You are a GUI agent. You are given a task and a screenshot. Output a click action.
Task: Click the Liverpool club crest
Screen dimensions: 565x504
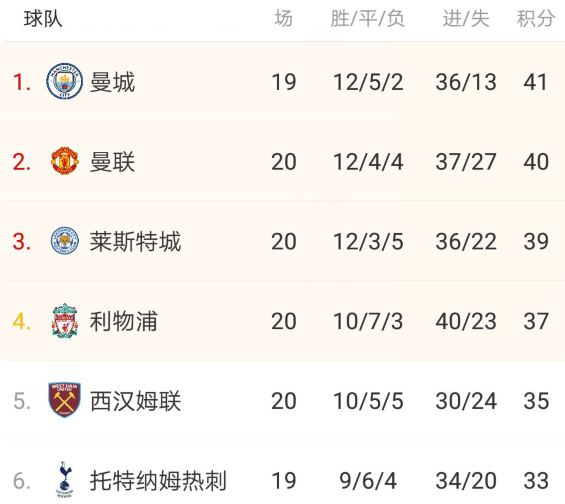point(64,320)
